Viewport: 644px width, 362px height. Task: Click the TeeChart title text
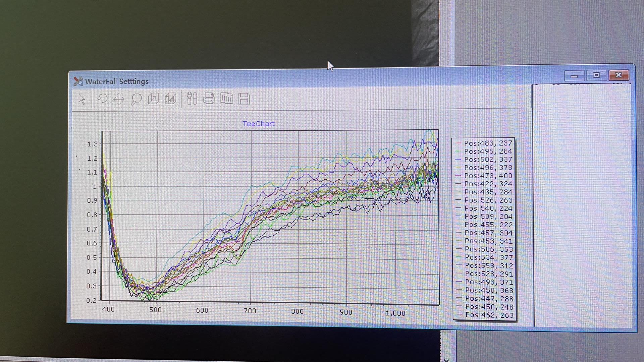pyautogui.click(x=258, y=124)
